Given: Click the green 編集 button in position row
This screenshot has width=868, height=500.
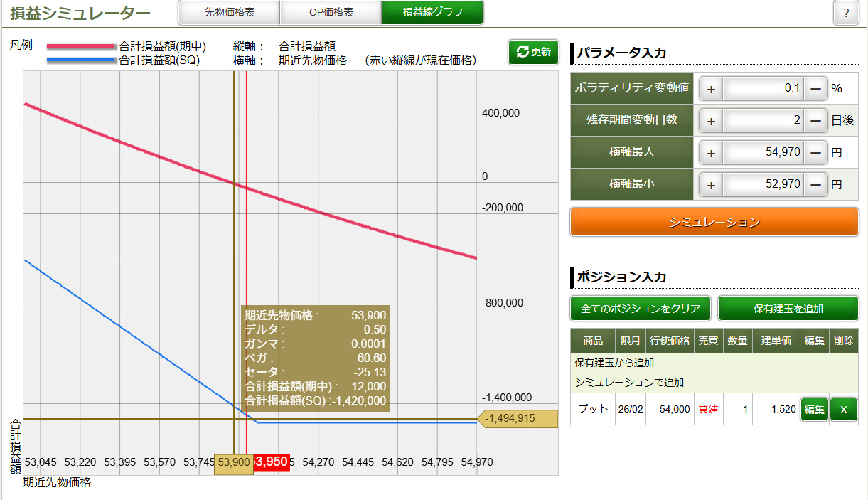Looking at the screenshot, I should point(815,410).
